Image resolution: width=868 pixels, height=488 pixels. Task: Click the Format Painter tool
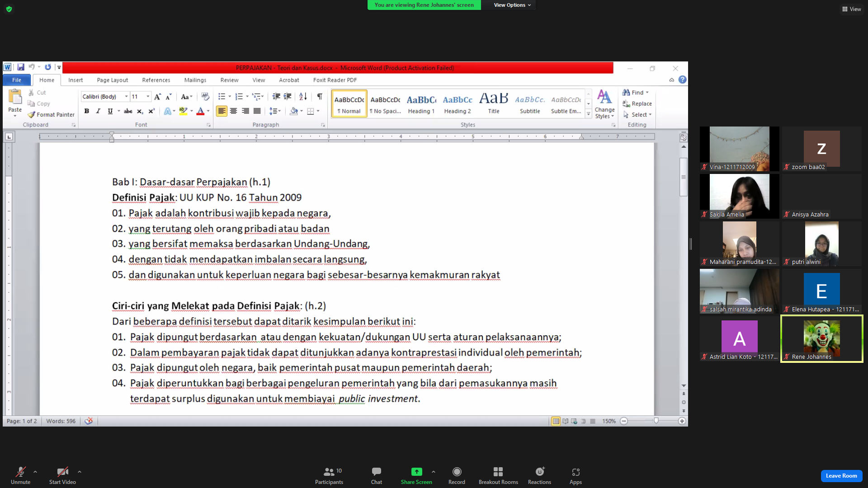coord(51,115)
